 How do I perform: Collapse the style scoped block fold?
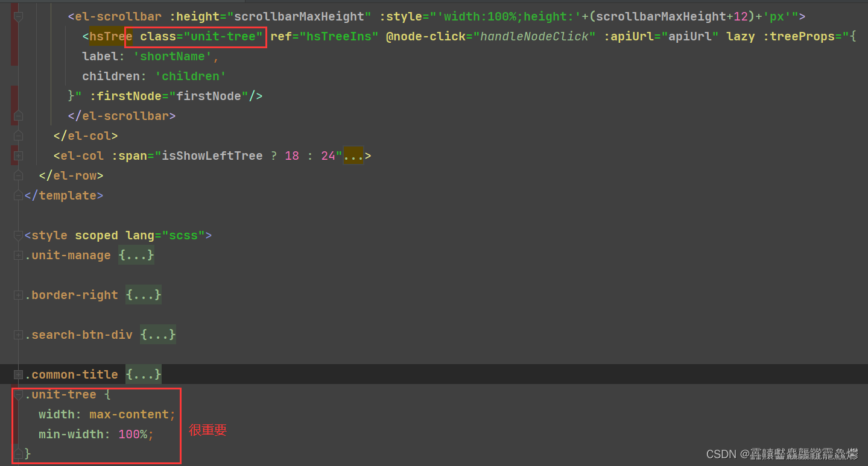[18, 235]
